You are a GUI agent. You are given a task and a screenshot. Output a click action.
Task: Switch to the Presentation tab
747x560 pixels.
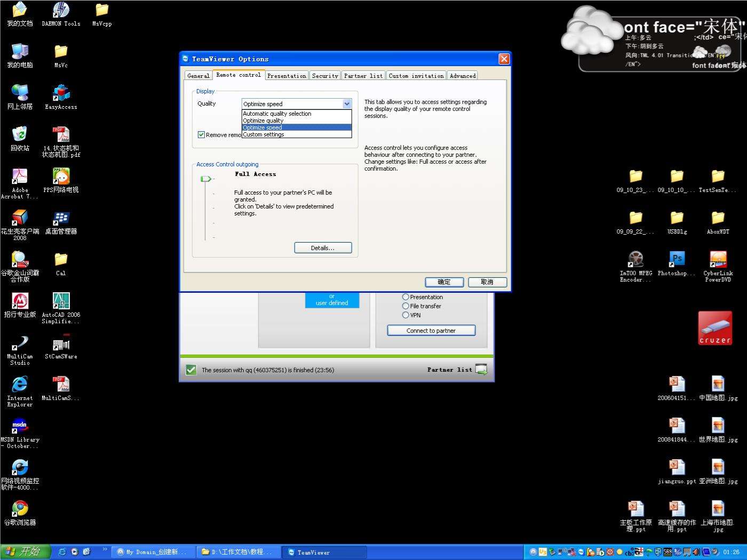pos(287,76)
